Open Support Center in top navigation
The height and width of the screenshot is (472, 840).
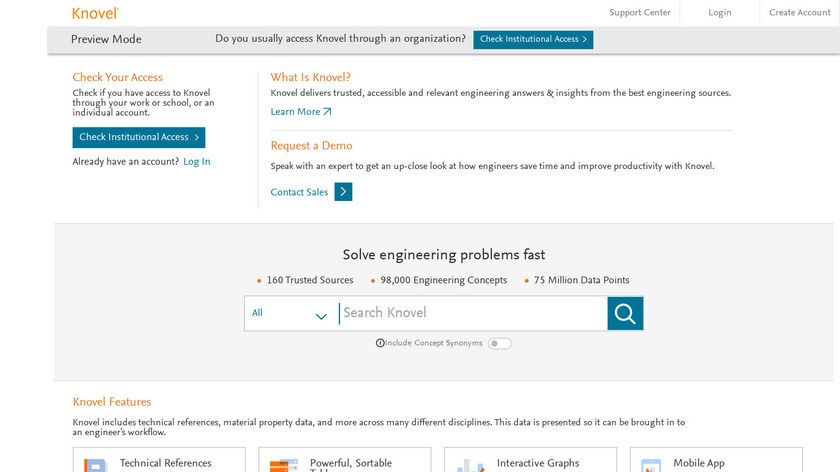640,13
